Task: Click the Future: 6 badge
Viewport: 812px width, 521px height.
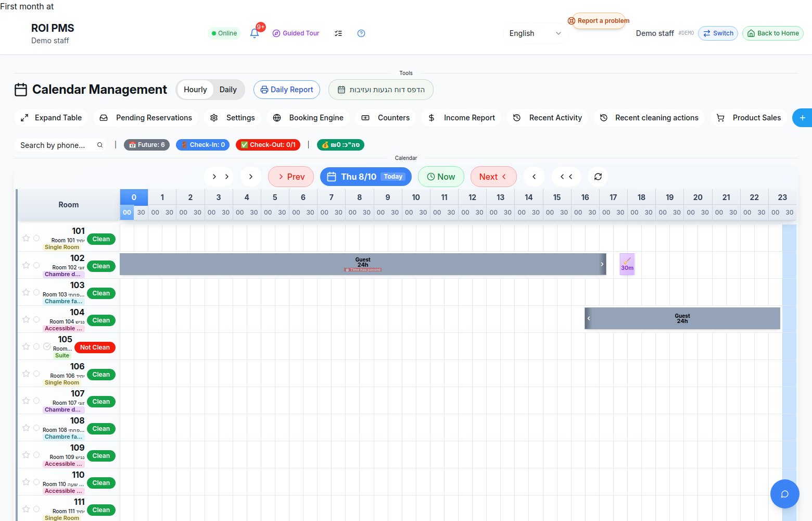Action: pos(147,145)
